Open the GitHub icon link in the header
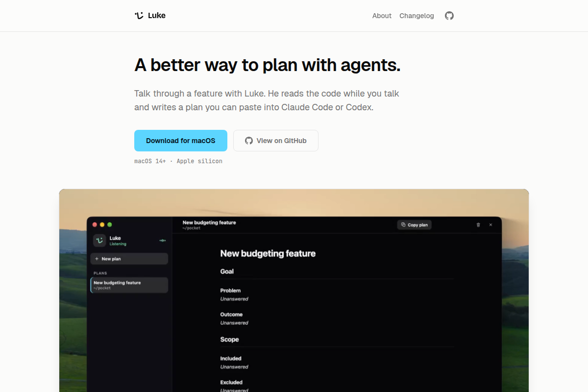The image size is (588, 392). pos(449,16)
